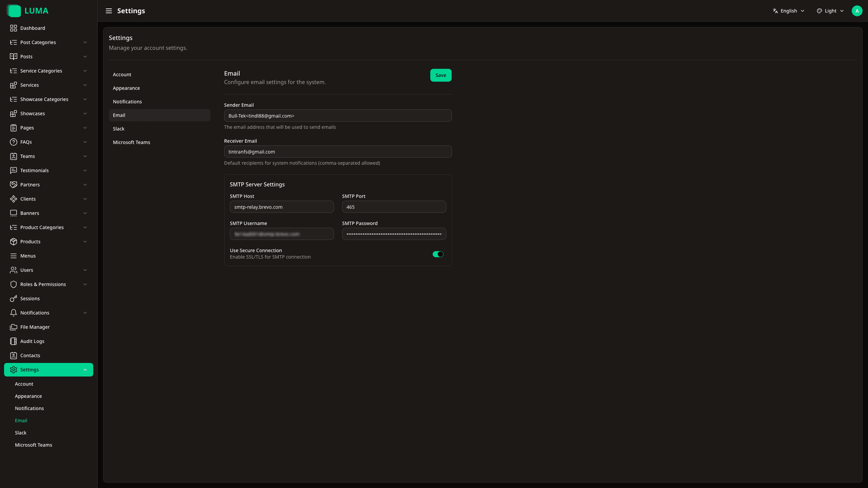Click the Post Categories list icon
Screen dimensions: 868x488
14,42
